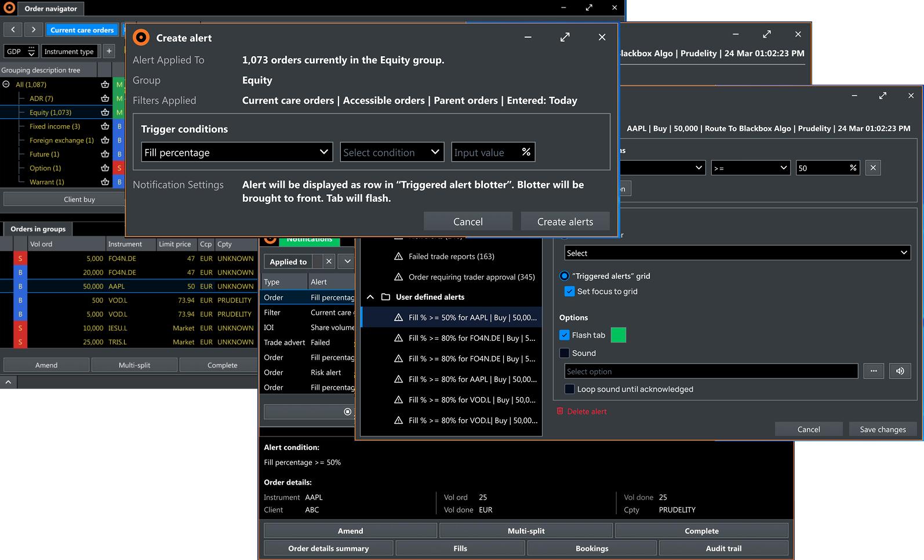Click Complete in Order navigator
This screenshot has height=560, width=924.
[218, 365]
